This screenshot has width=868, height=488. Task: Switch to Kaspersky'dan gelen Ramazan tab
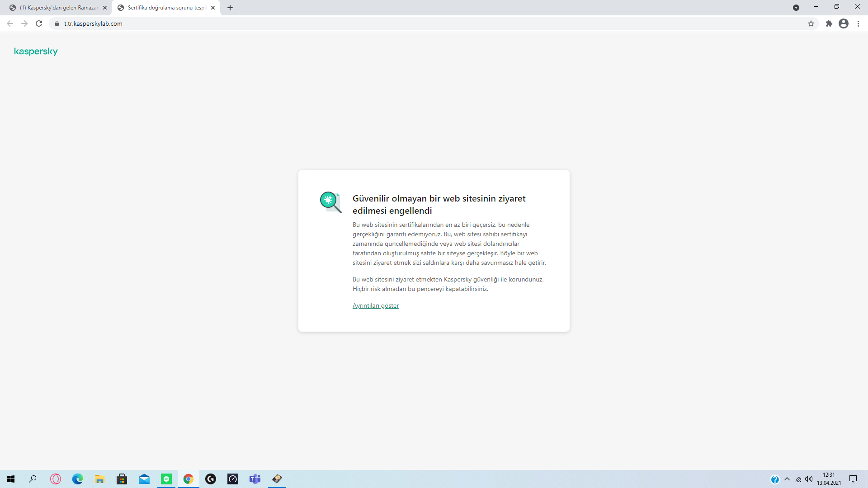click(x=59, y=8)
